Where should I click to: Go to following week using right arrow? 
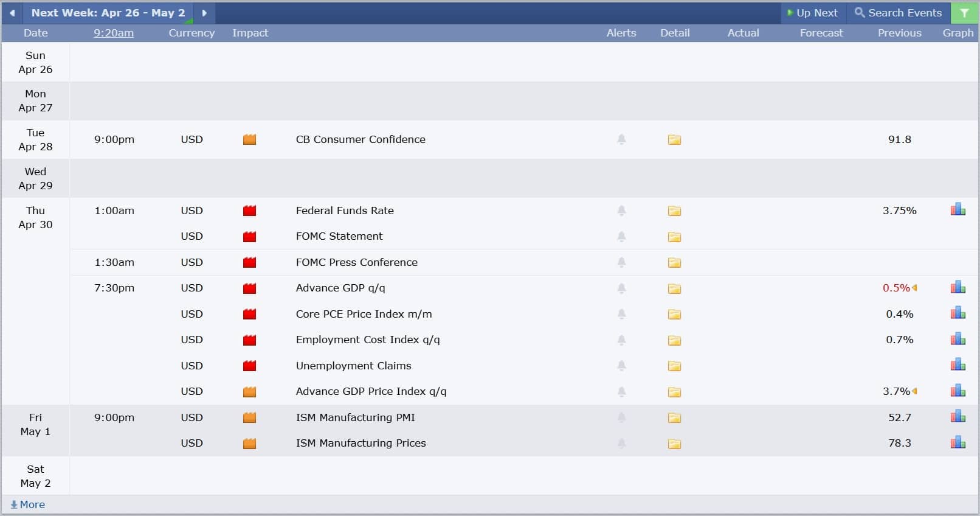204,13
